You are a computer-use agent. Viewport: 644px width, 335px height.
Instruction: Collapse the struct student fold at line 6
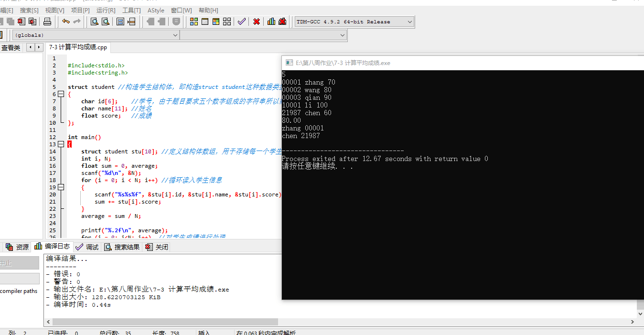pyautogui.click(x=61, y=94)
